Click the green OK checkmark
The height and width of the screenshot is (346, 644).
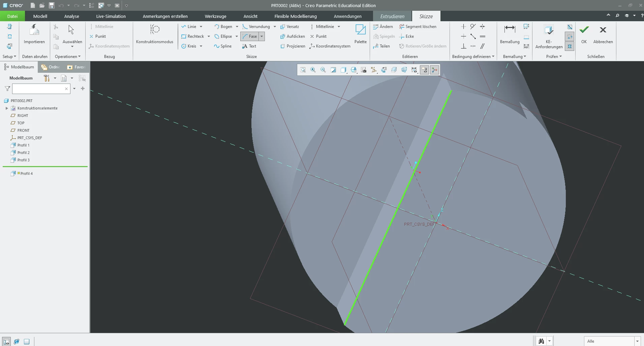[584, 30]
